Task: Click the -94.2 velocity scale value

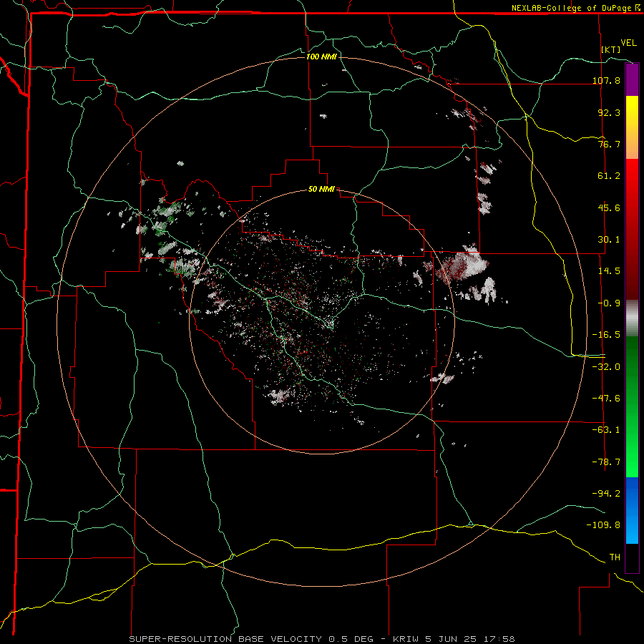Action: (606, 493)
